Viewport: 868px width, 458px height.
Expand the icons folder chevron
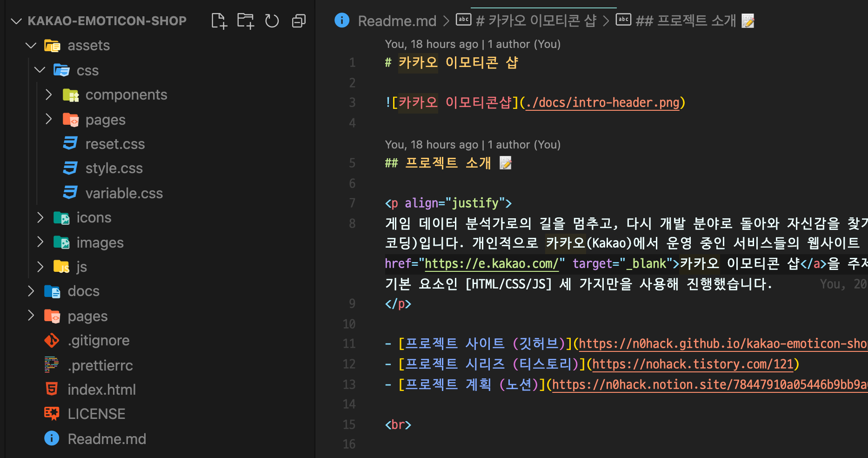click(x=40, y=218)
